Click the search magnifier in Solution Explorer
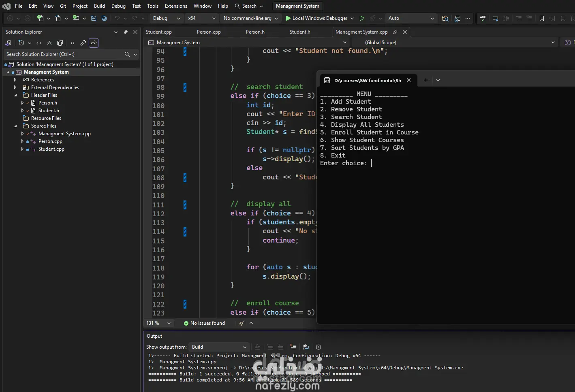The image size is (575, 392). 127,54
